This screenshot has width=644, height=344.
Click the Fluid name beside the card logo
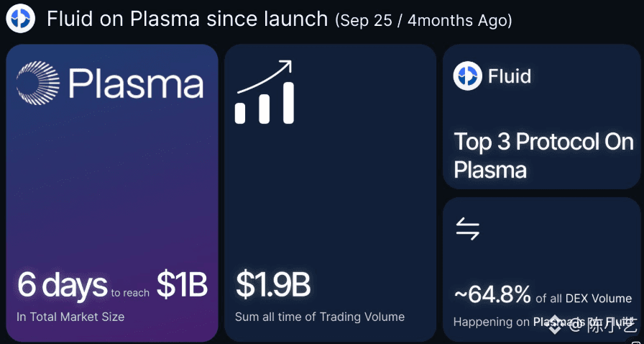click(x=510, y=76)
